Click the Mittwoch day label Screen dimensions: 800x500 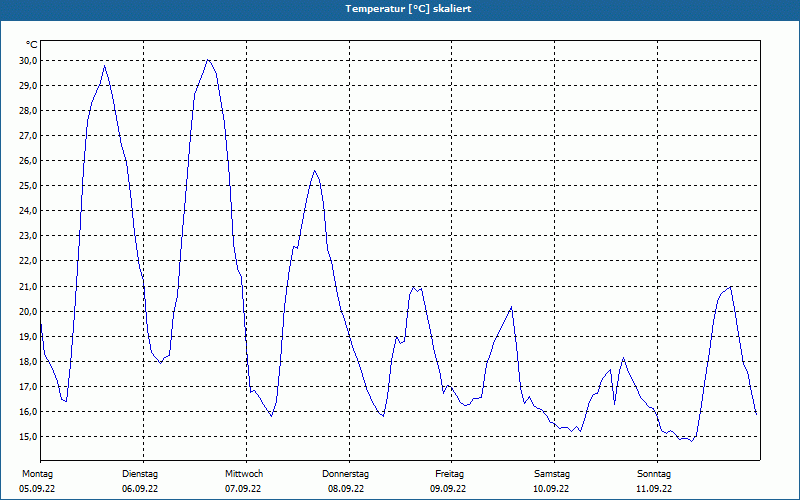tap(244, 474)
